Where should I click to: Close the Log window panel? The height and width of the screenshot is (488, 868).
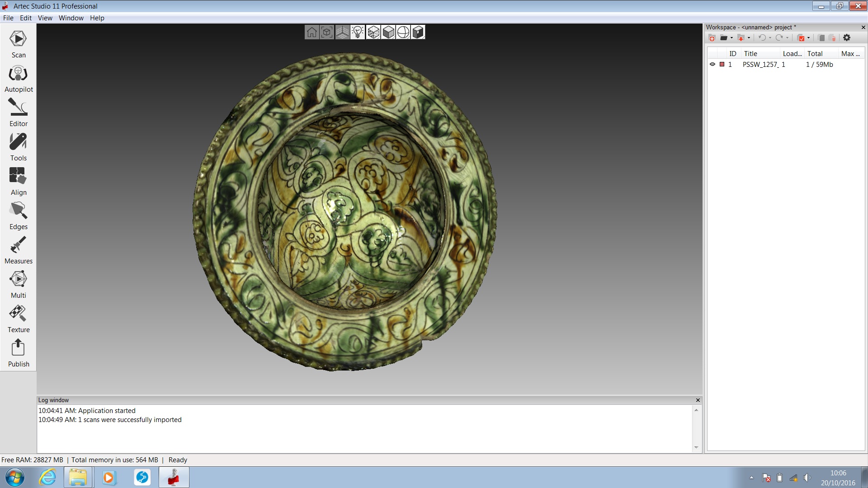pos(698,400)
